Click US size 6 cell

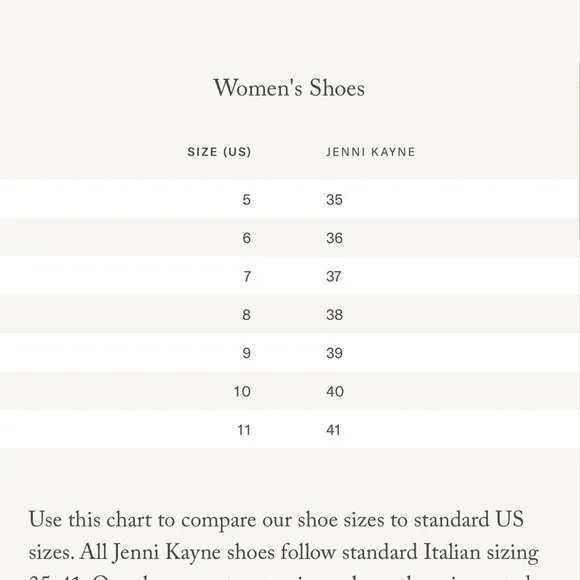[x=247, y=238]
